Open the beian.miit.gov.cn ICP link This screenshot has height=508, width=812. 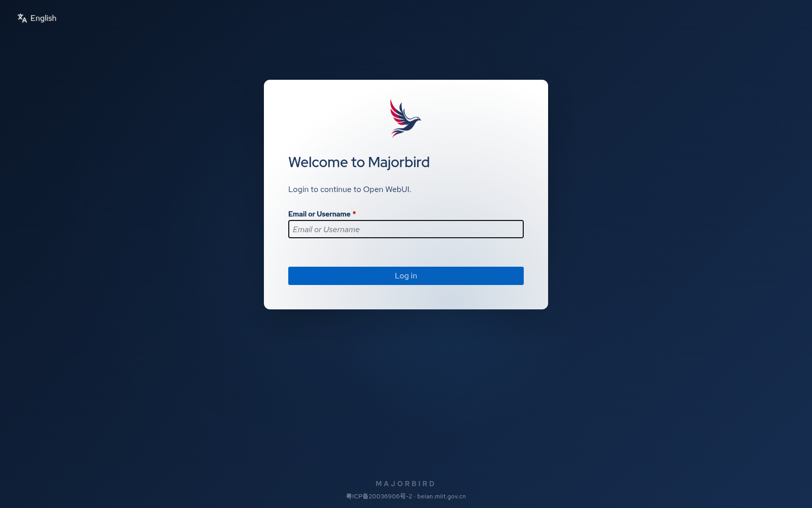point(406,496)
